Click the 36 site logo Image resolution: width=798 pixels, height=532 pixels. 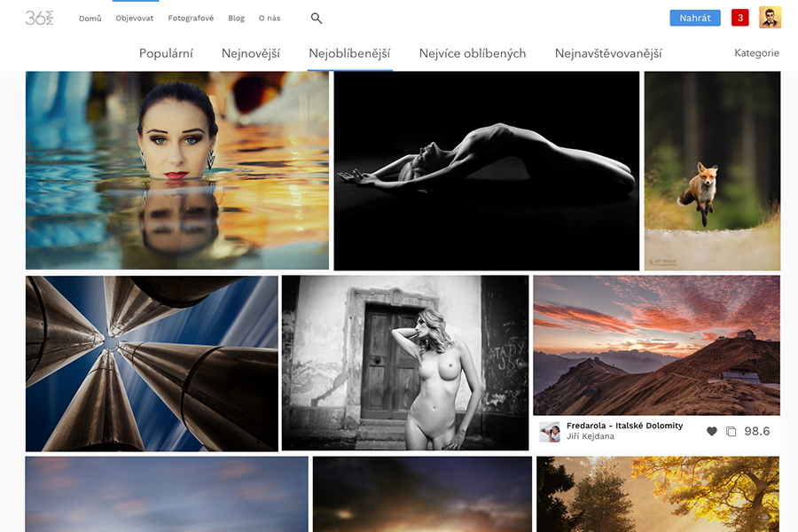click(39, 18)
